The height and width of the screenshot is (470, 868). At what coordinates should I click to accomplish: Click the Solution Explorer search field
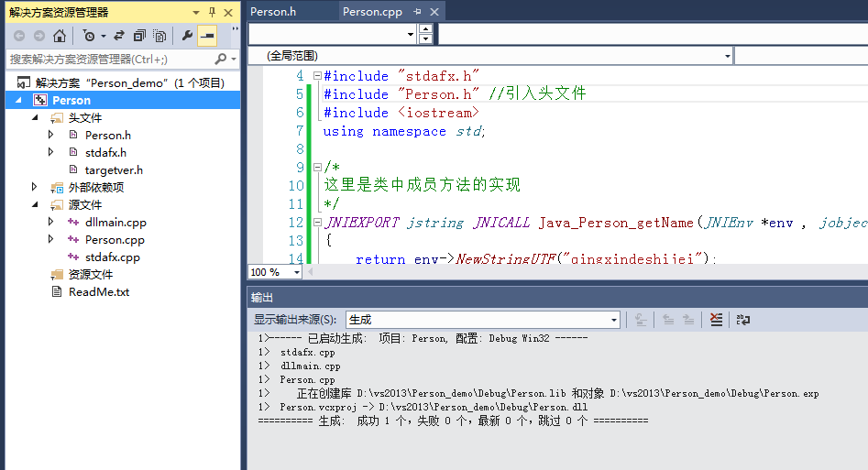(111, 60)
